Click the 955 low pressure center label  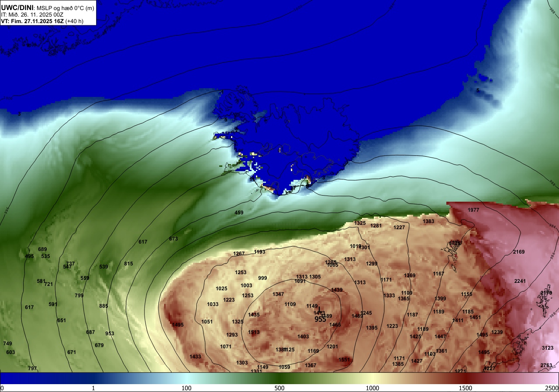pyautogui.click(x=320, y=319)
